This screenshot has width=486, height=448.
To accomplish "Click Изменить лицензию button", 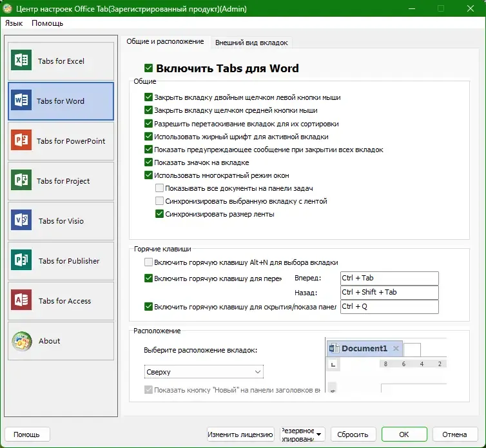I will (240, 434).
